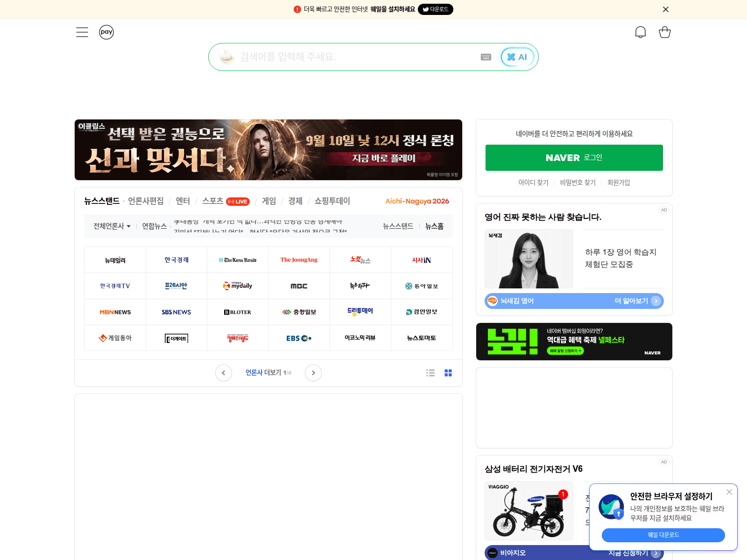Open the 시사IN logo

(422, 260)
